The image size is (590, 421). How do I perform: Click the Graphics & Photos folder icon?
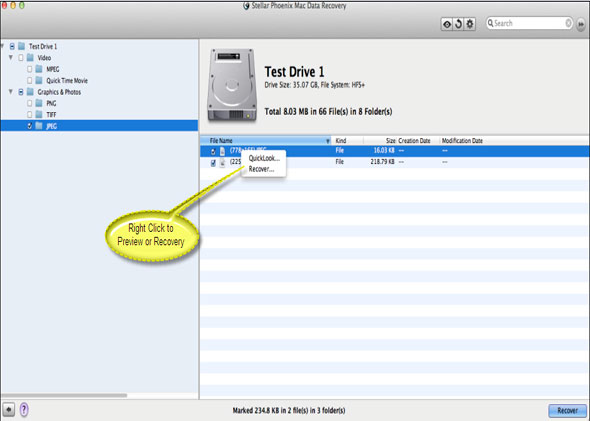pyautogui.click(x=30, y=92)
